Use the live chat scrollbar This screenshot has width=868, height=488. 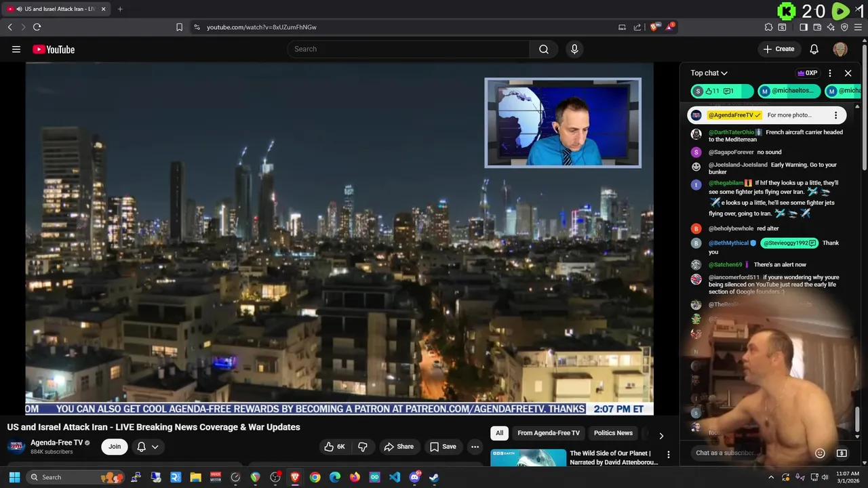pos(857,419)
